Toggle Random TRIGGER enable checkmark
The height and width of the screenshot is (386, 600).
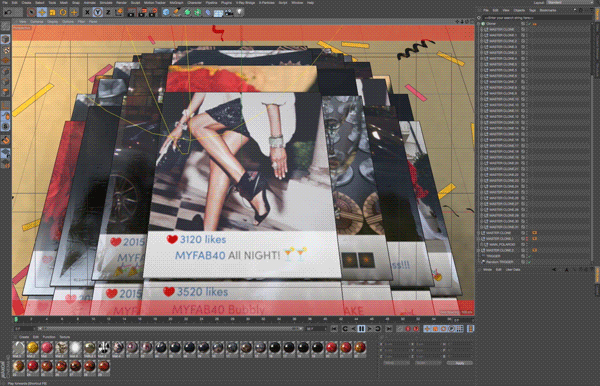[x=530, y=262]
